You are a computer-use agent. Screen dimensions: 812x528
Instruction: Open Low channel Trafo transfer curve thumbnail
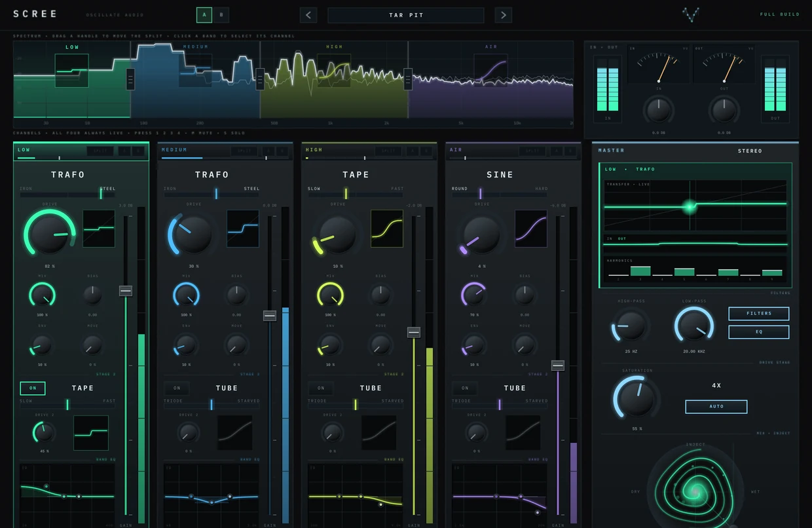click(99, 229)
